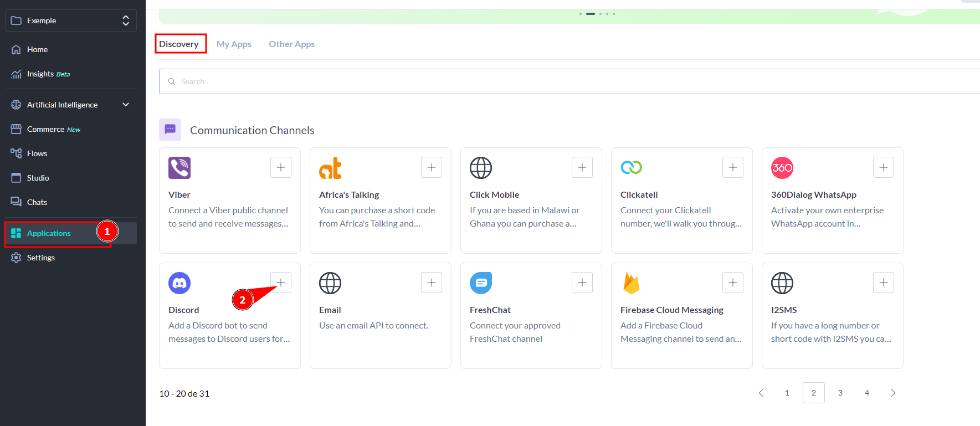Open the Exemple project selector dropdown
Image resolution: width=980 pixels, height=426 pixels.
(71, 20)
